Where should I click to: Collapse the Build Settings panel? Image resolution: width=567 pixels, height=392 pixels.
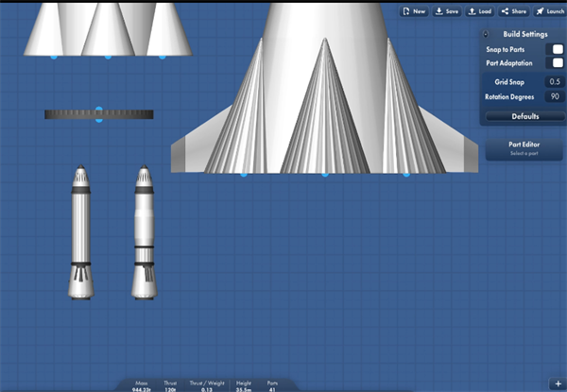pyautogui.click(x=485, y=33)
